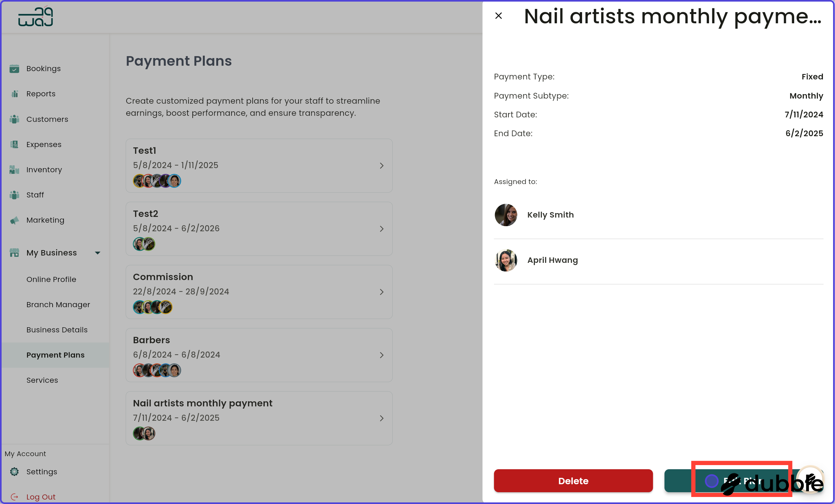Click Kelly Smith's profile photo
The width and height of the screenshot is (835, 504).
point(506,215)
